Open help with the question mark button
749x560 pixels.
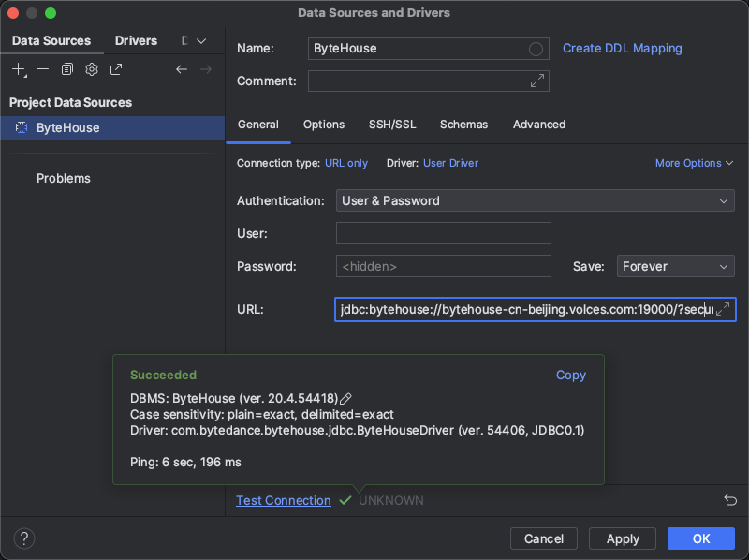[x=24, y=538]
